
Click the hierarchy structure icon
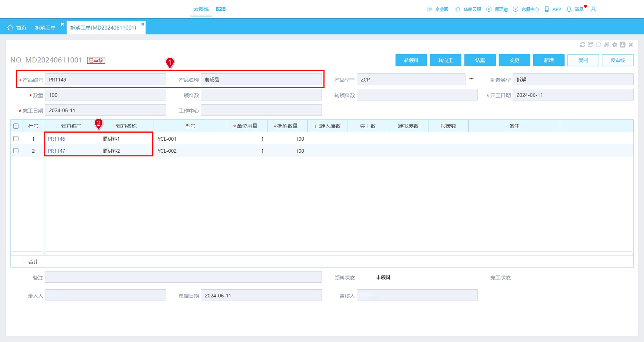click(x=607, y=45)
